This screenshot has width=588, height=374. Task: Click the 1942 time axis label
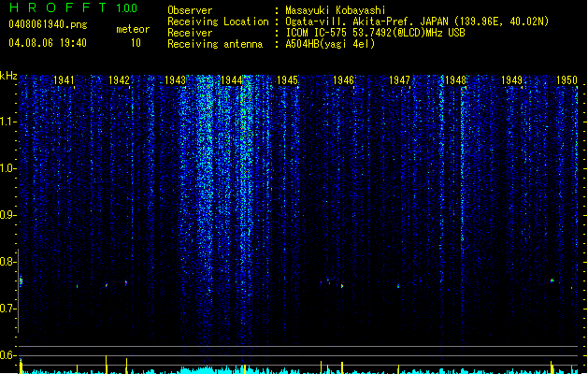[119, 80]
